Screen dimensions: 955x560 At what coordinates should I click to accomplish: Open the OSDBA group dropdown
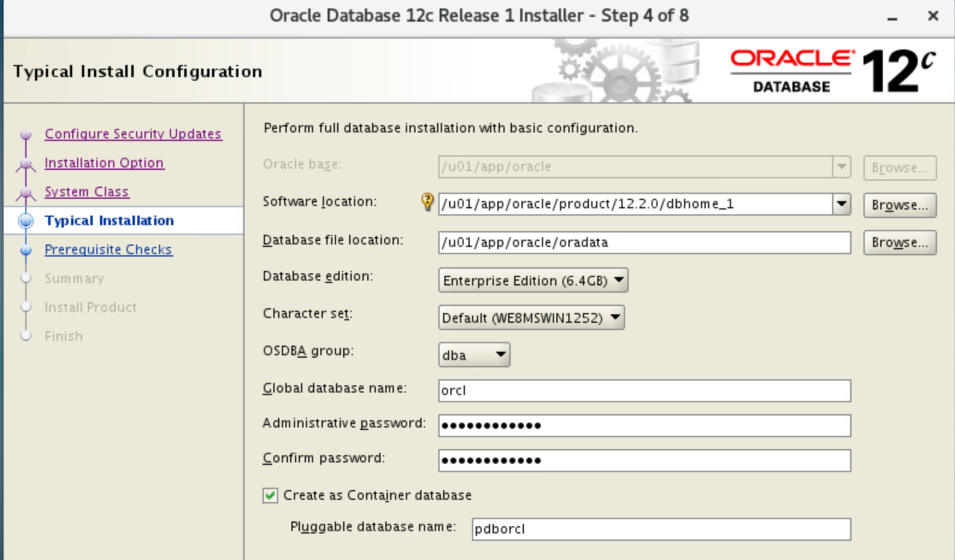pyautogui.click(x=474, y=355)
